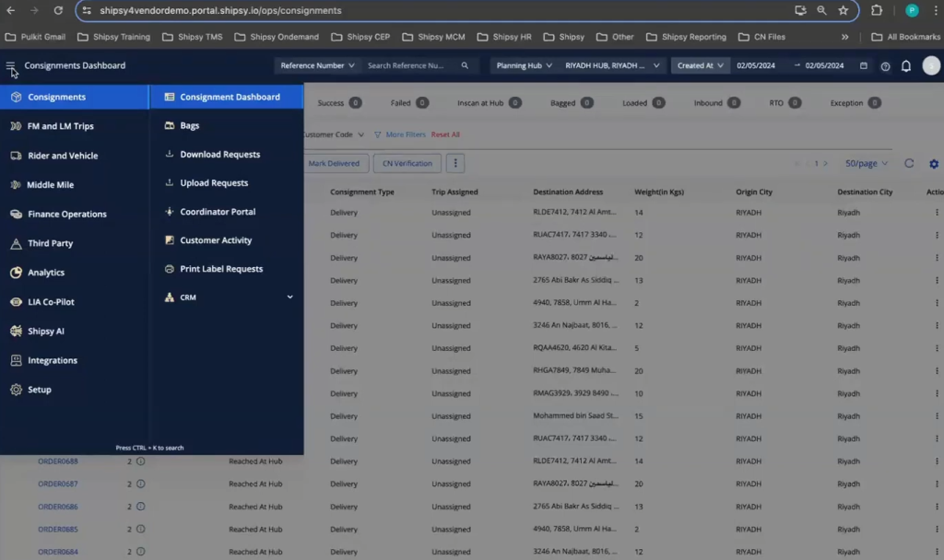Select Coordinator Portal from submenu
944x560 pixels.
(x=218, y=212)
